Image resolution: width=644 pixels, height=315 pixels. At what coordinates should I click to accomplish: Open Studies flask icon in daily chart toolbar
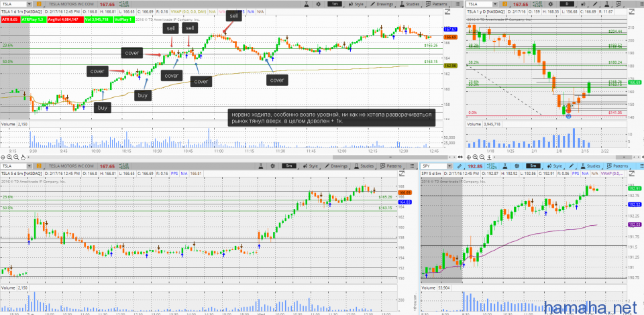pos(606,4)
